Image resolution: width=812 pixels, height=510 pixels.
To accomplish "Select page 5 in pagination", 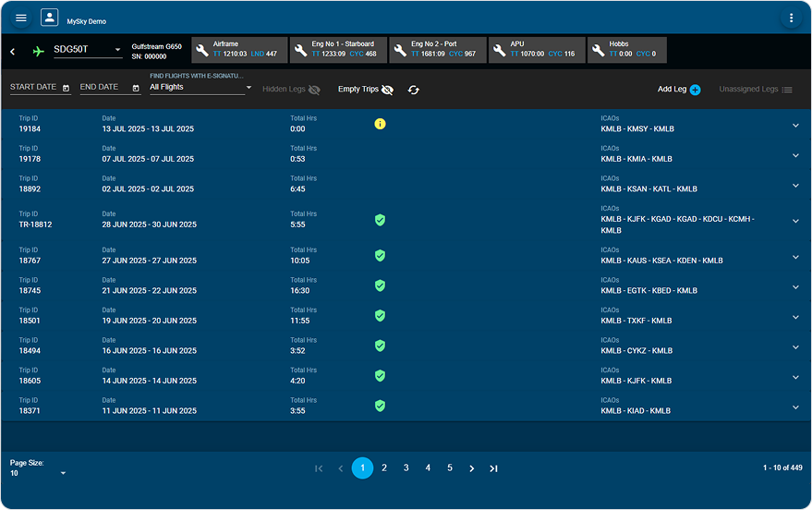I will 450,468.
